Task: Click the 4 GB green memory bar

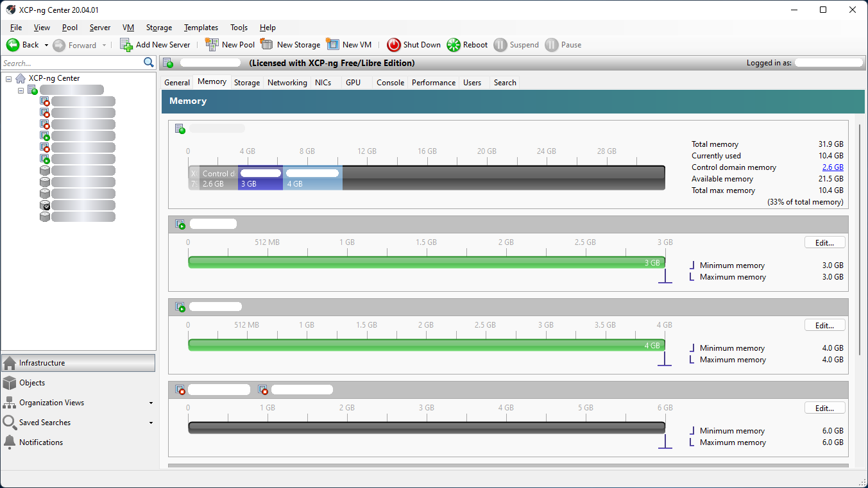Action: click(x=426, y=345)
